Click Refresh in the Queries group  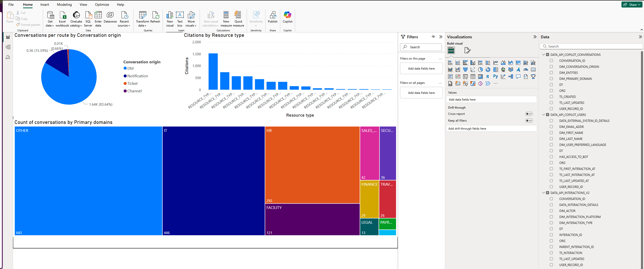(x=155, y=17)
